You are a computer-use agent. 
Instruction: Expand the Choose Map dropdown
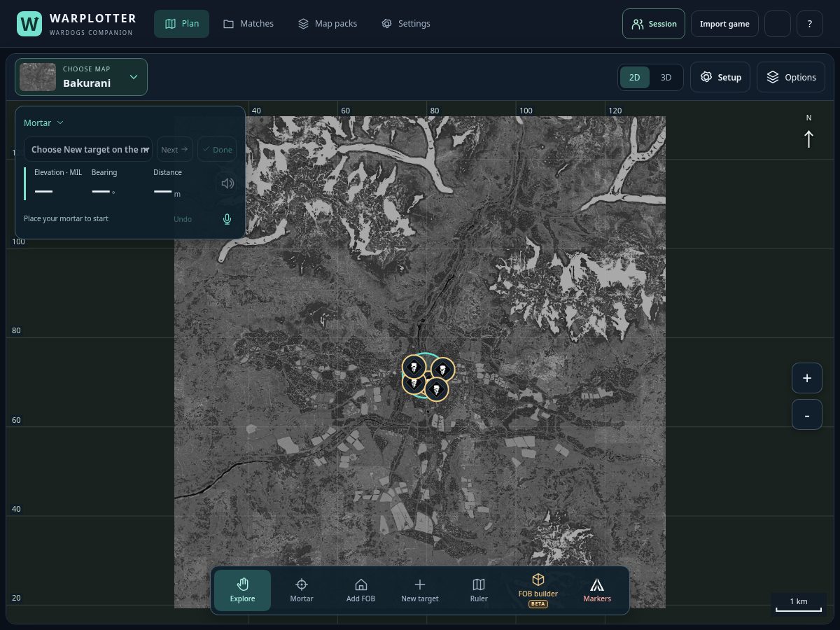81,77
